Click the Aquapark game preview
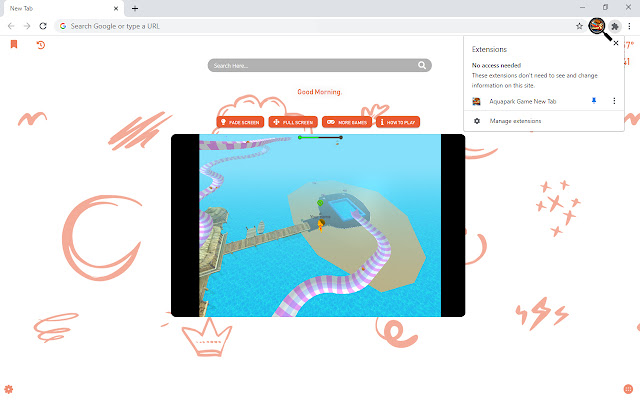Image resolution: width=640 pixels, height=400 pixels. (318, 225)
